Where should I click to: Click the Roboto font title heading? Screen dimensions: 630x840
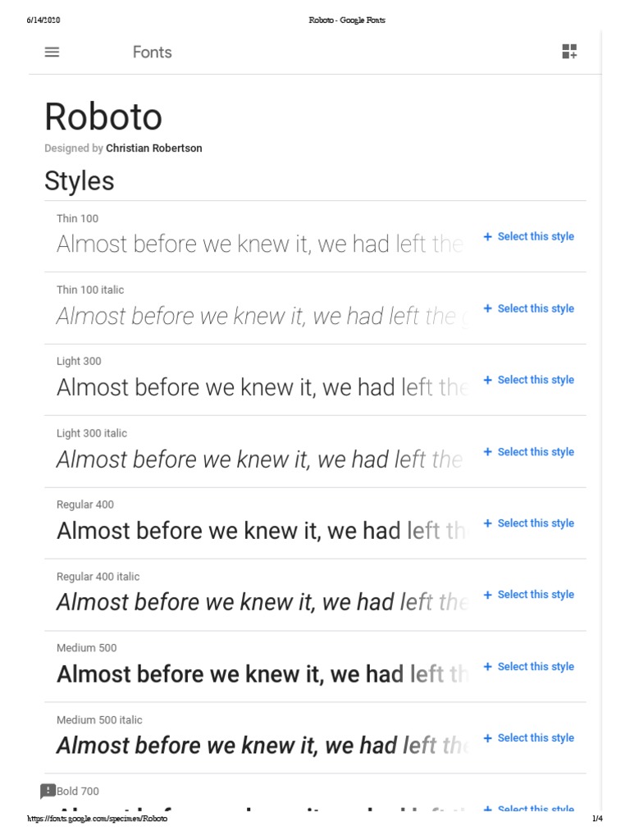coord(103,116)
